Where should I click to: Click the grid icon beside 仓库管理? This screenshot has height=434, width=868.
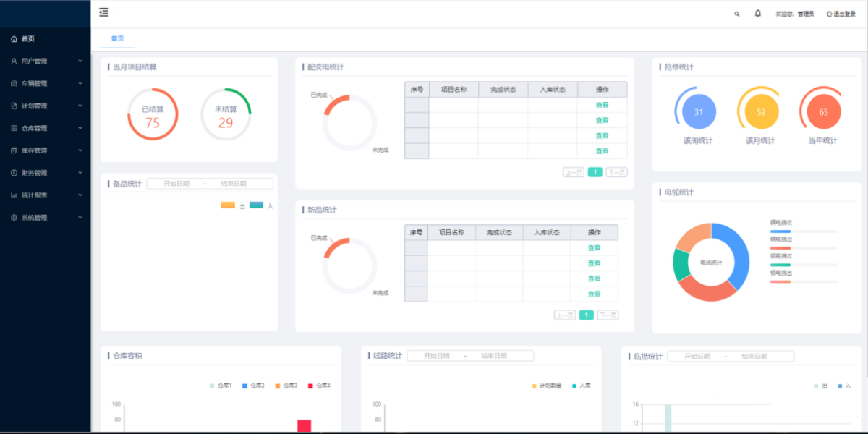click(14, 128)
